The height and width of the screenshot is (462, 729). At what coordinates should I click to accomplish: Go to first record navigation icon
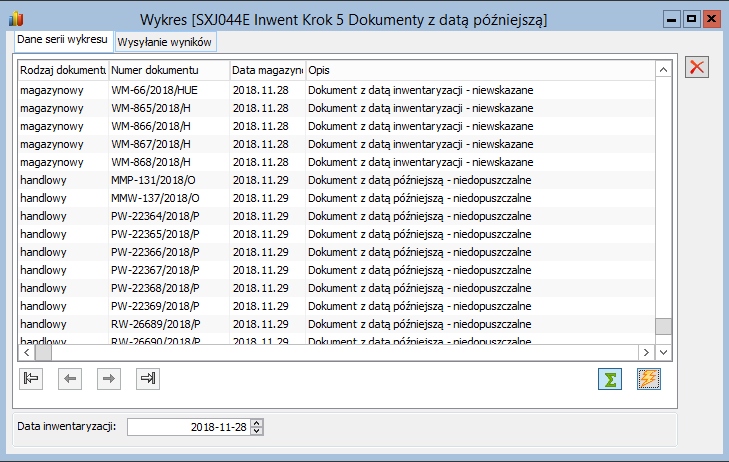pyautogui.click(x=31, y=378)
